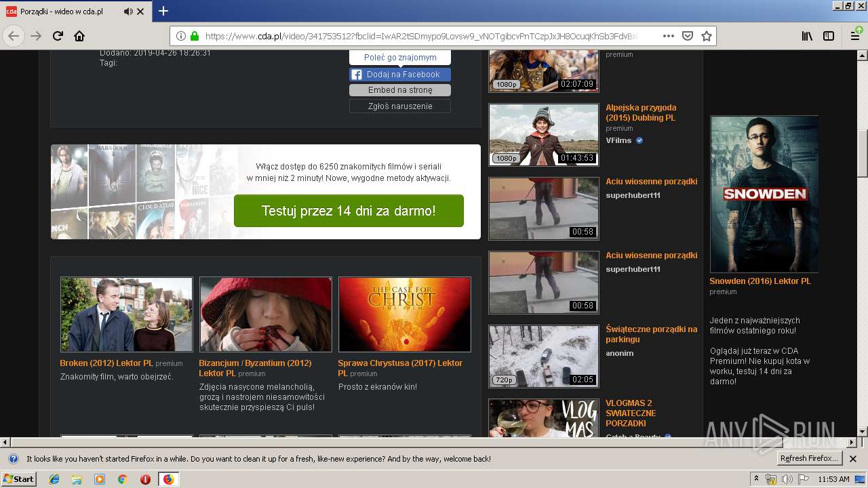Viewport: 868px width, 488px height.
Task: Open Broken (2012) Lektor PL link
Action: 106,363
